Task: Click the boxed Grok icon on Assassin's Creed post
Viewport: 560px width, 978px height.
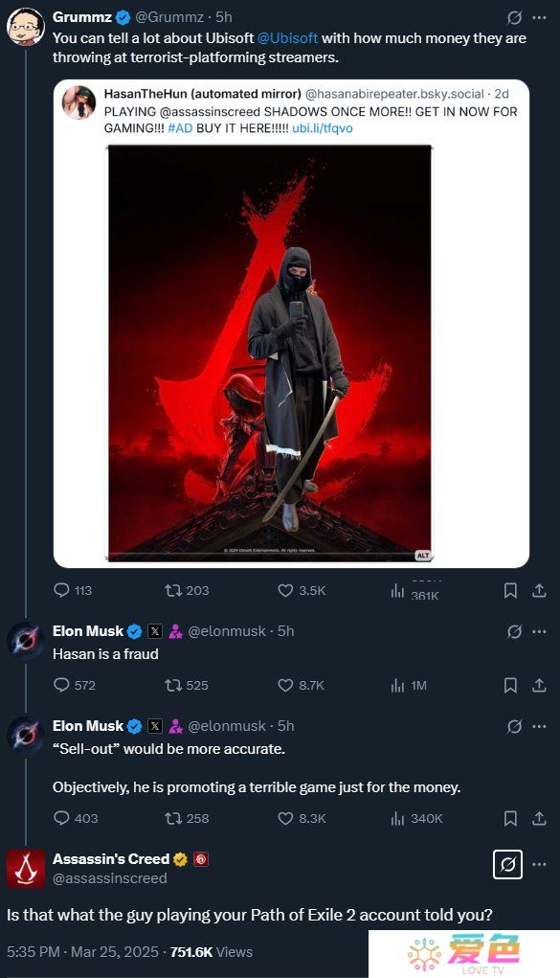Action: (507, 864)
